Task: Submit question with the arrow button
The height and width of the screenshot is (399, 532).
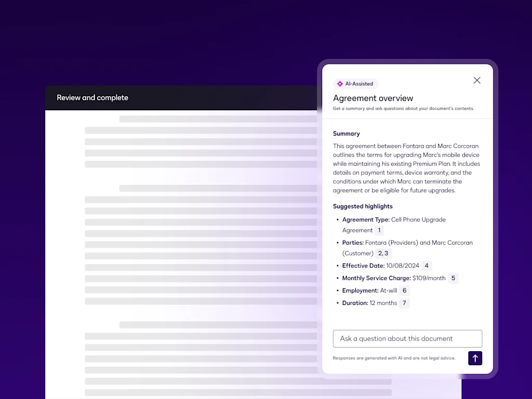Action: click(x=475, y=358)
